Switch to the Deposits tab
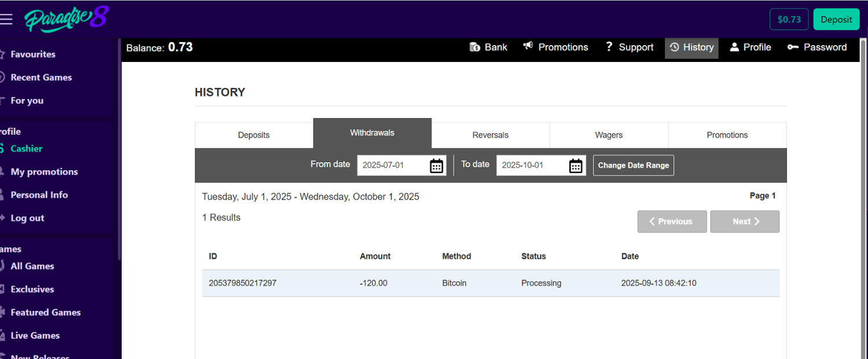The width and height of the screenshot is (868, 359). pos(254,135)
